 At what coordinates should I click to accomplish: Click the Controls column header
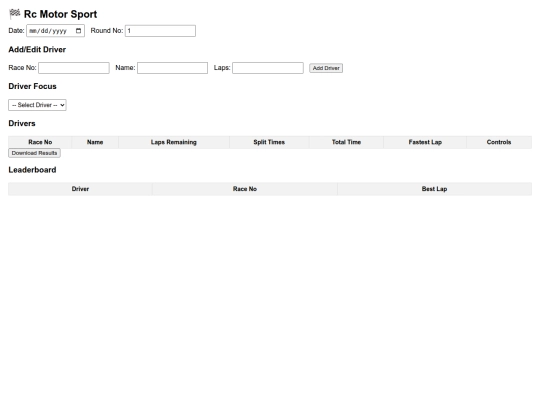point(499,142)
